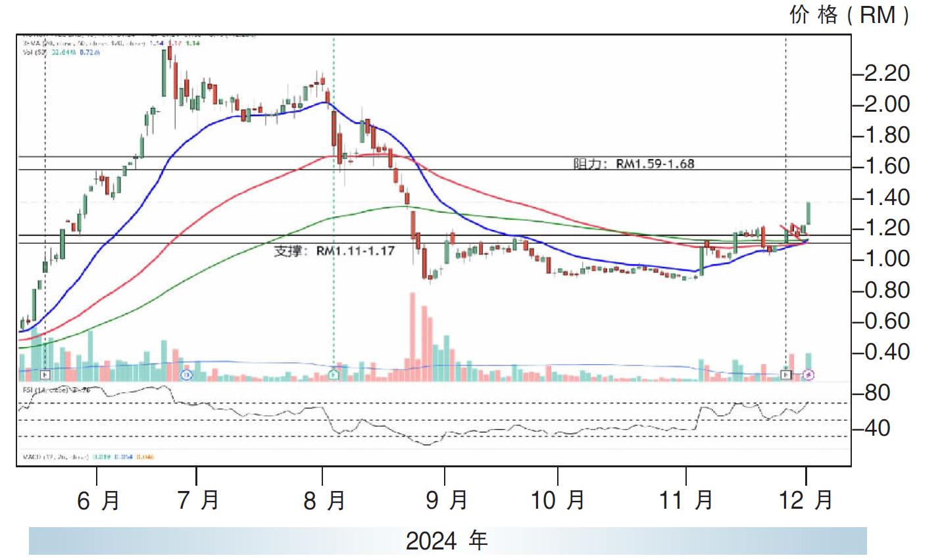The image size is (942, 560).
Task: Click the 7 月 month label
Action: pos(198,500)
